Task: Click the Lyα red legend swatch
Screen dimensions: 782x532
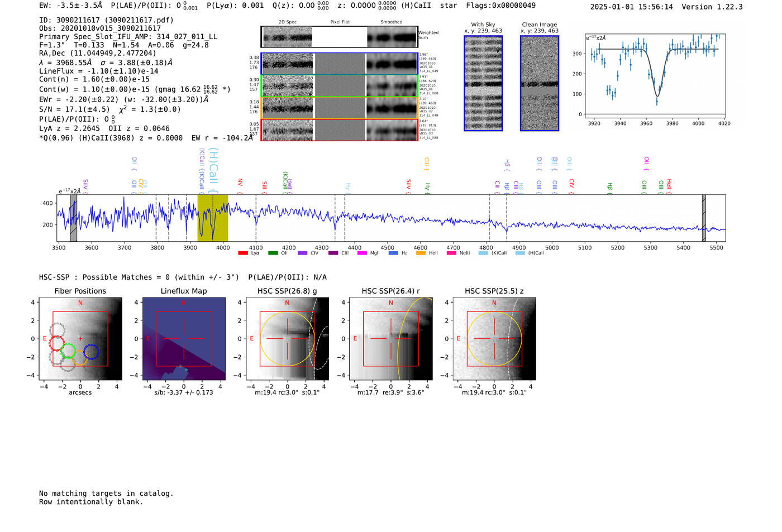Action: click(x=242, y=253)
